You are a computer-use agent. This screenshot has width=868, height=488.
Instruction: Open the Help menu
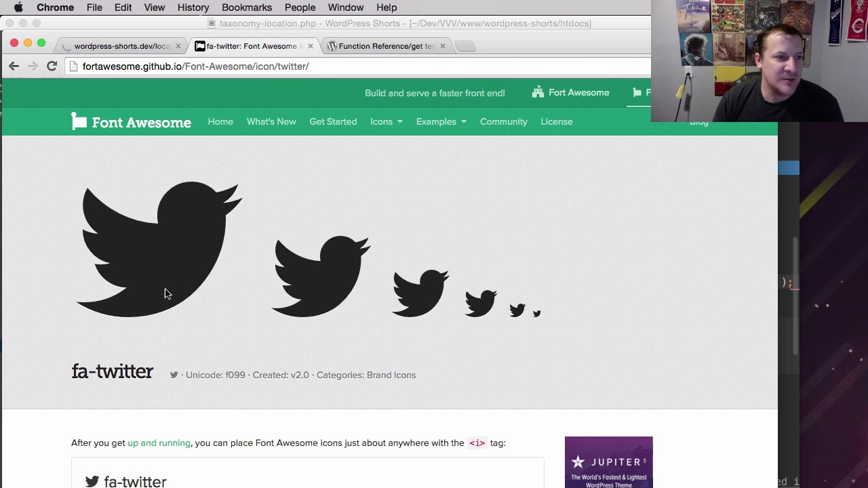pos(387,7)
